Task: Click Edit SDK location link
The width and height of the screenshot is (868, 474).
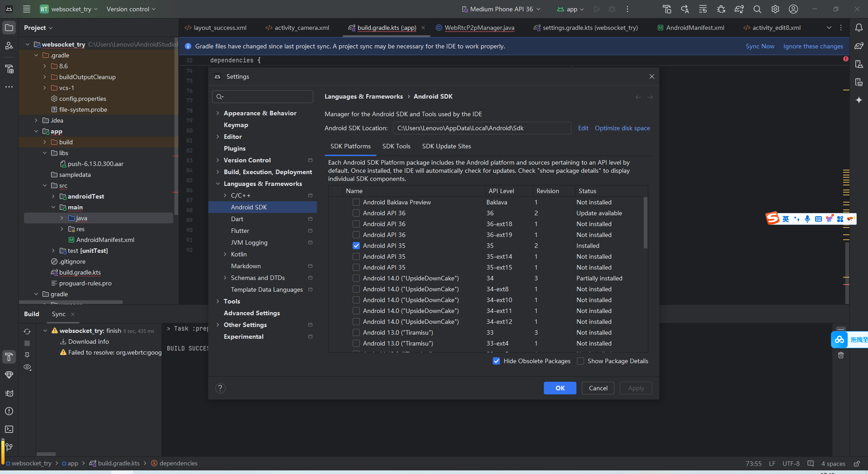Action: [583, 128]
